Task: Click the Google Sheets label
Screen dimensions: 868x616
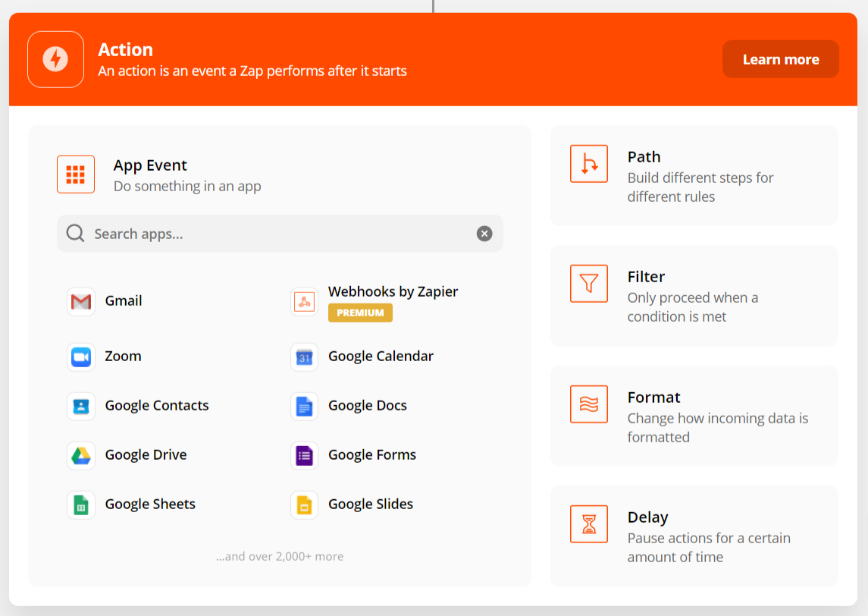Action: click(150, 504)
